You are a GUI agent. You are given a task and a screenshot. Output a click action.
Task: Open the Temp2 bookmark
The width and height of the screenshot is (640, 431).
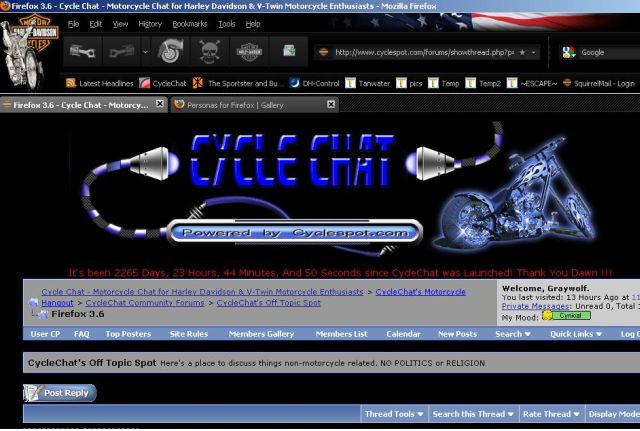[483, 83]
